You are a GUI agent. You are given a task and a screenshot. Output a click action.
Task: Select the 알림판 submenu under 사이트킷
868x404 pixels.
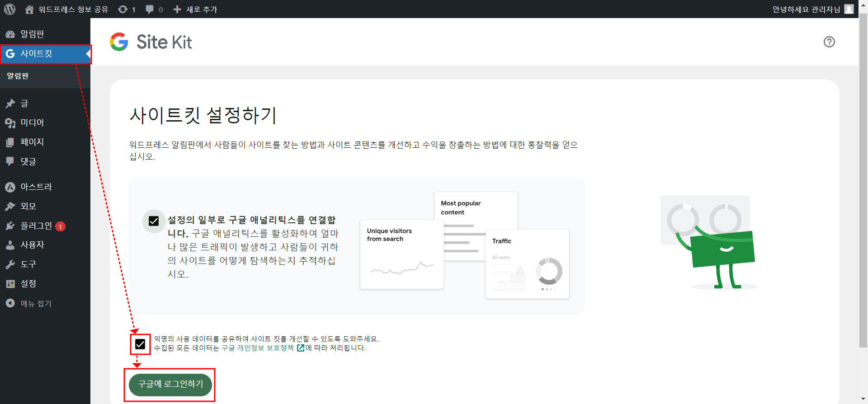[18, 76]
